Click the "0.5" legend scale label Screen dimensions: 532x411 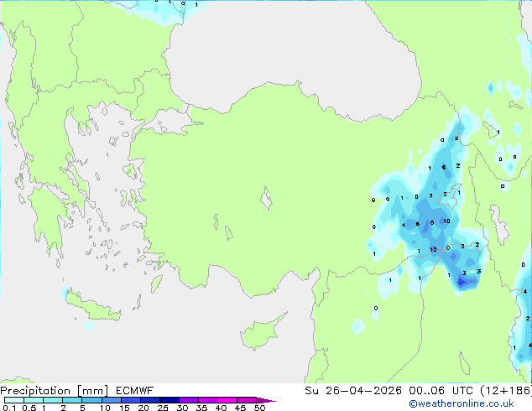pos(29,408)
